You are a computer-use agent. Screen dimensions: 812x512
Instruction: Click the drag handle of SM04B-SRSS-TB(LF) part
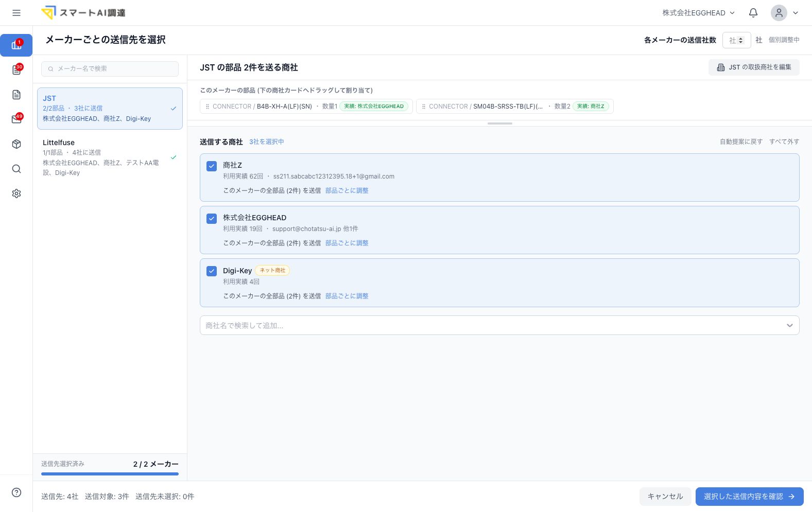[424, 107]
